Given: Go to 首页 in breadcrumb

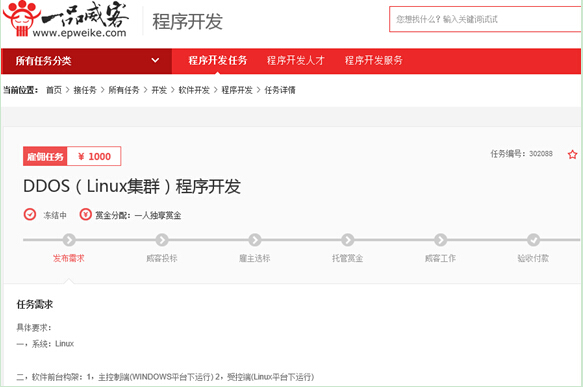Looking at the screenshot, I should tap(54, 90).
